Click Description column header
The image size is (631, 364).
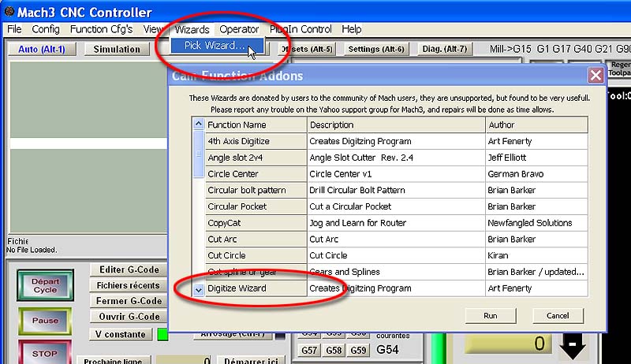click(397, 125)
